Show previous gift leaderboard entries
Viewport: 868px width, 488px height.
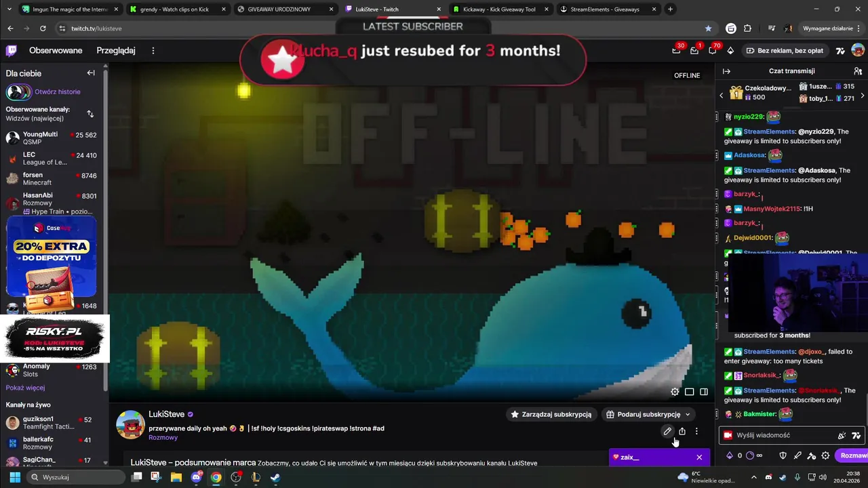722,96
